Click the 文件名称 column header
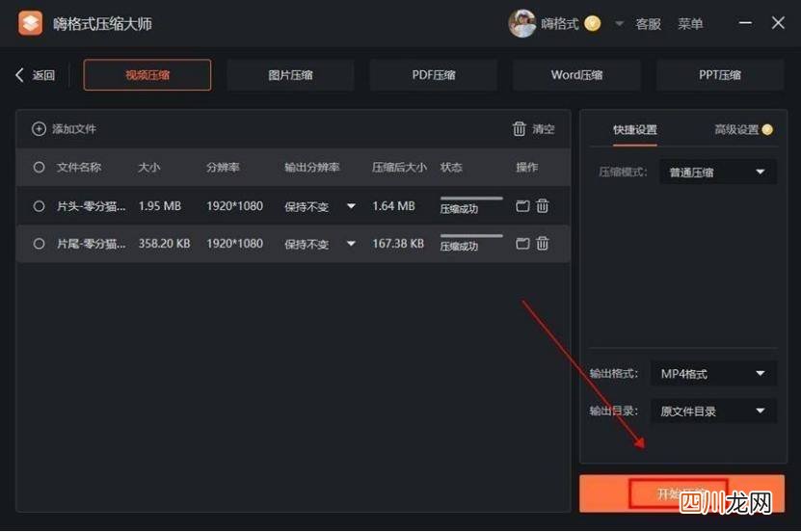Image resolution: width=801 pixels, height=532 pixels. point(79,167)
